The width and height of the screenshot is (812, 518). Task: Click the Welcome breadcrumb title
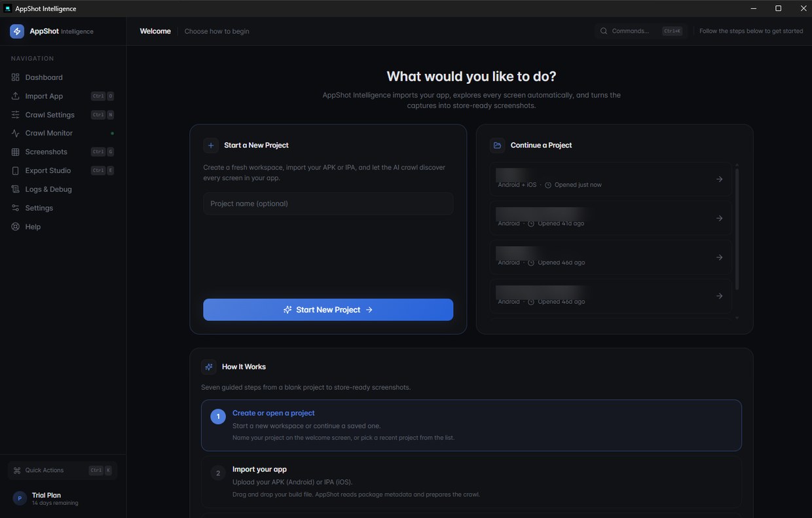[x=155, y=31]
